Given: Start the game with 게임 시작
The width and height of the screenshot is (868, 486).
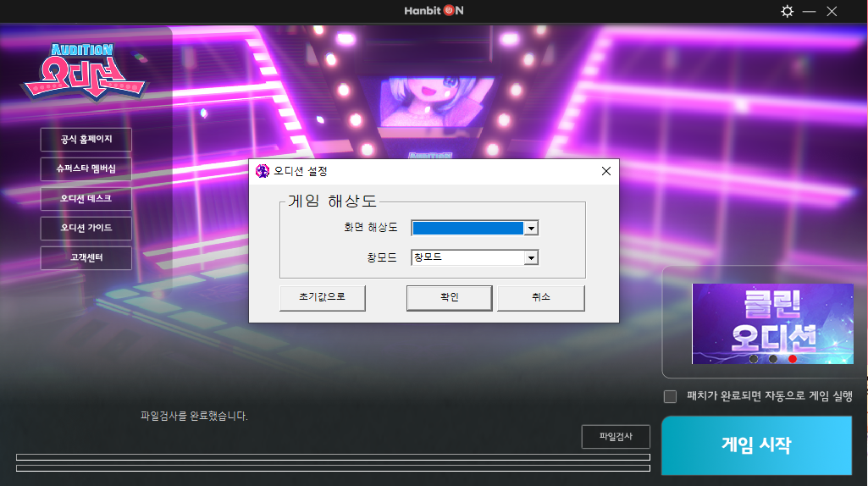Looking at the screenshot, I should [756, 445].
